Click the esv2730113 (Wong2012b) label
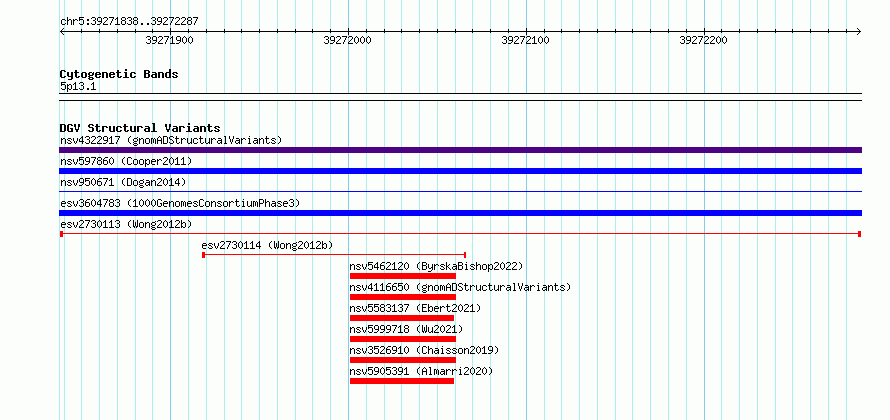890x420 pixels. tap(126, 224)
